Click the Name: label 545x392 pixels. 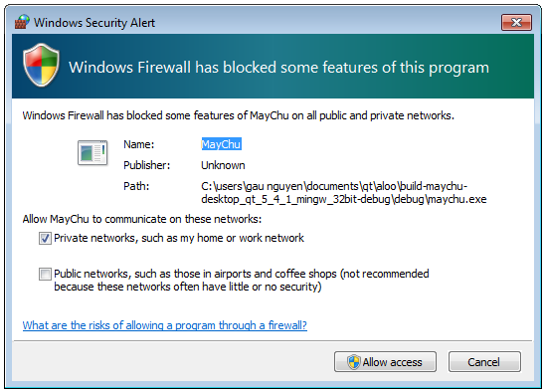tap(138, 144)
